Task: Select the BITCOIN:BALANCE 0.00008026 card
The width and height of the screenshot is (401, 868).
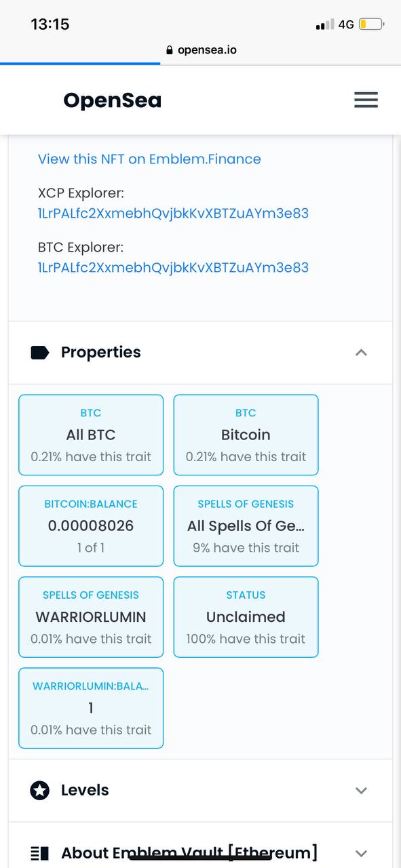Action: pyautogui.click(x=91, y=526)
